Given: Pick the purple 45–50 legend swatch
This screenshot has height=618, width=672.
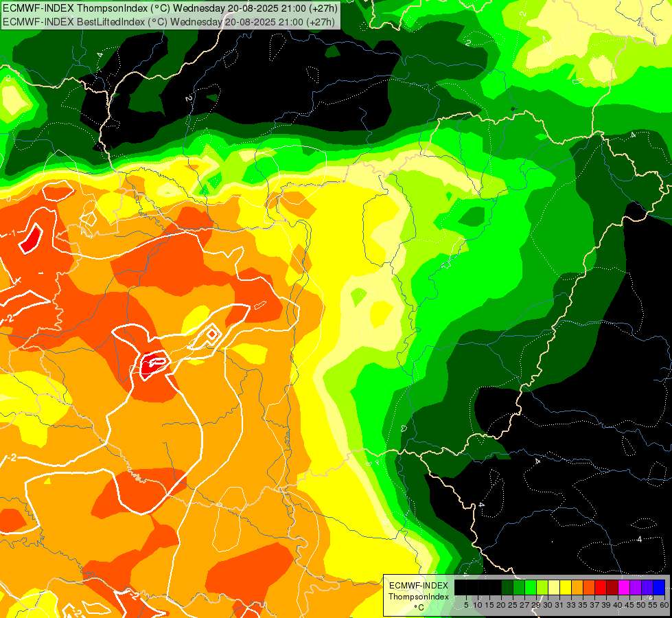Looking at the screenshot, I should pos(635,587).
